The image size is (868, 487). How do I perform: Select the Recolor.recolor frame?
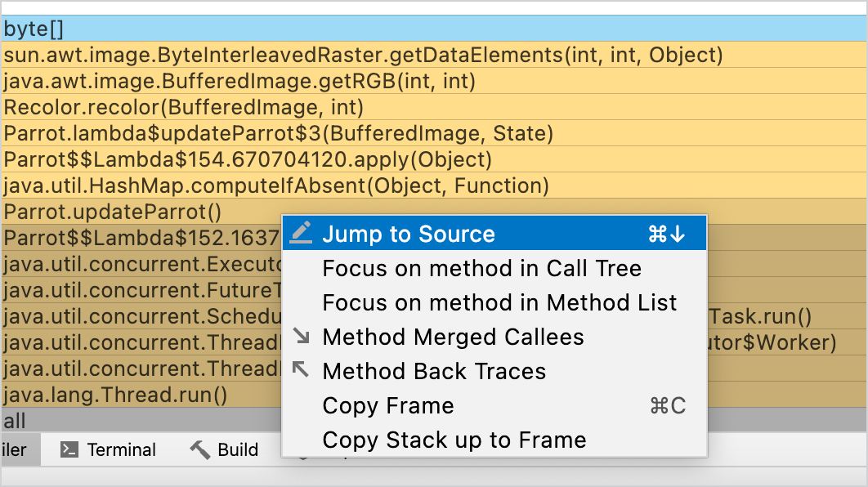coord(434,107)
